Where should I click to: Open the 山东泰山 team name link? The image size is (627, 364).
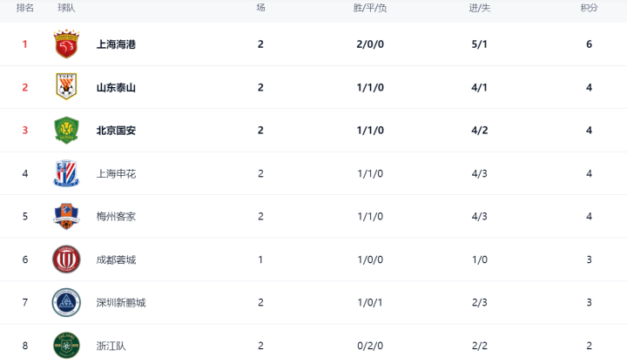[x=116, y=88]
